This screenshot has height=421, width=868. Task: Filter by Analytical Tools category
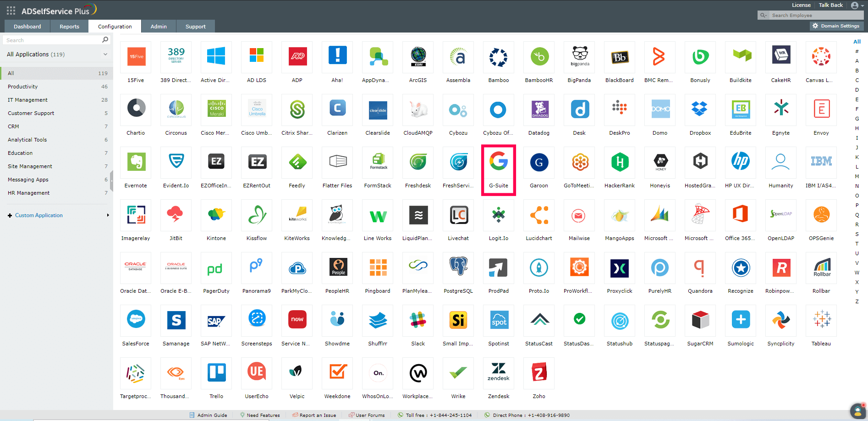pos(57,140)
